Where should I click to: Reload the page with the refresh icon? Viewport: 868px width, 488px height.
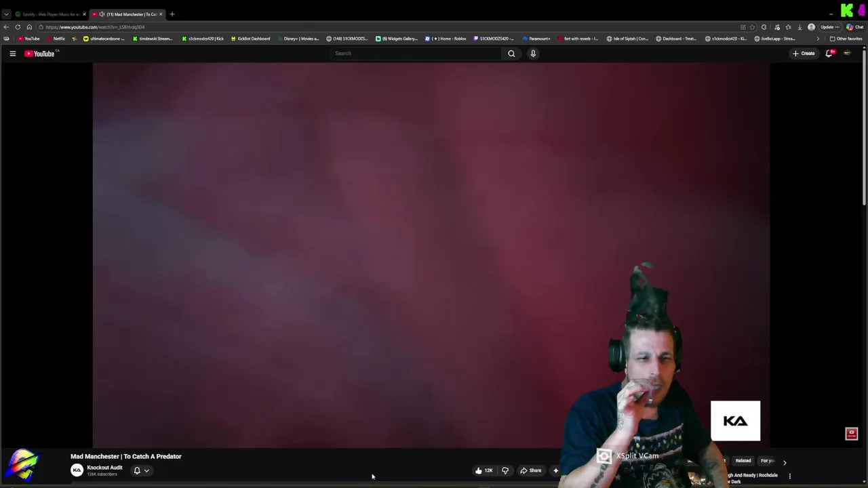point(18,27)
